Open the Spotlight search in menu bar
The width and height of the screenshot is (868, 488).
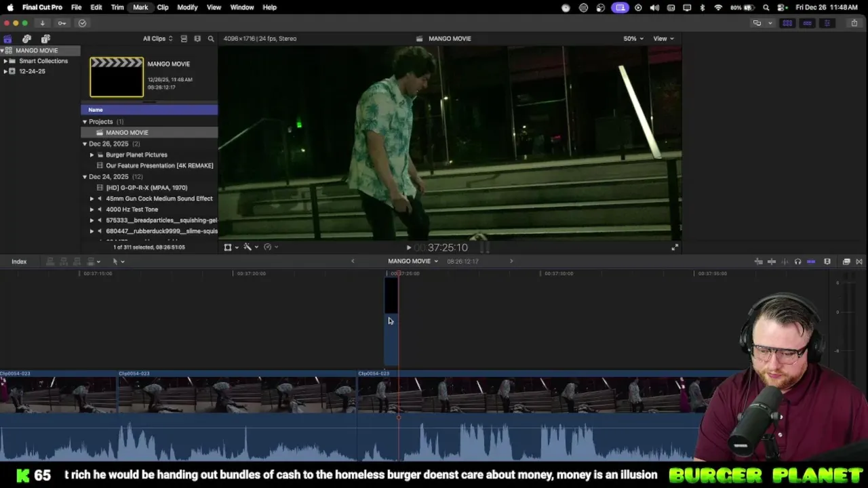coord(766,7)
